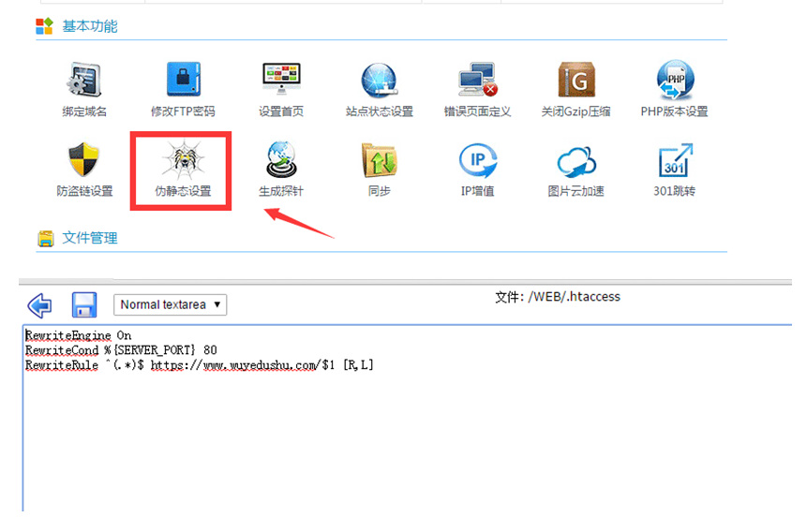Open the 防盗链设置 shield icon
The image size is (807, 532).
pyautogui.click(x=84, y=159)
